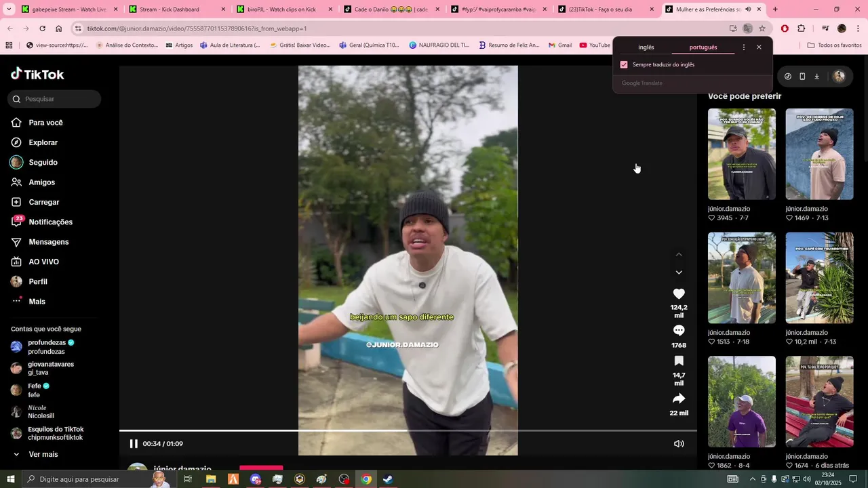Viewport: 868px width, 488px height.
Task: Open the thumbnail with 10,2 mil likes
Action: 819,278
